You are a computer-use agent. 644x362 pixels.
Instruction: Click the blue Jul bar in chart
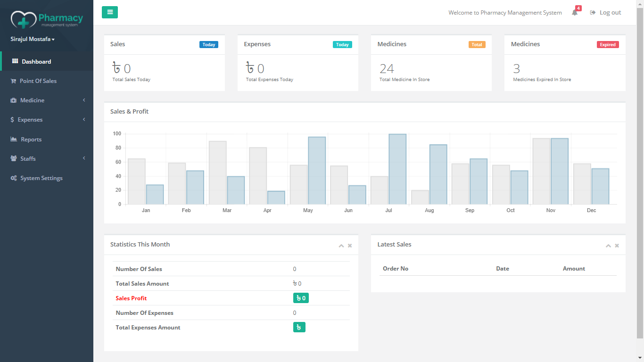point(397,169)
